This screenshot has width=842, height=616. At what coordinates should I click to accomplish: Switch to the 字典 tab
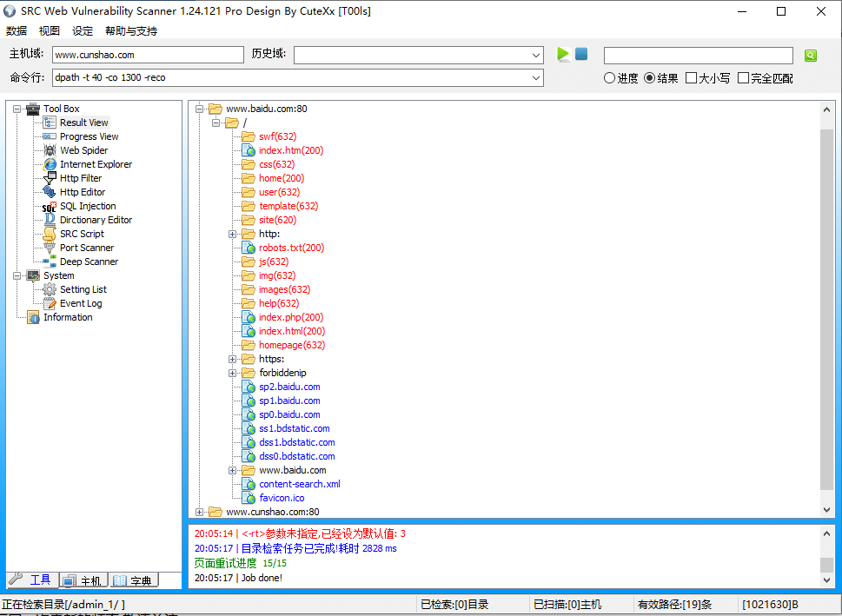[x=134, y=580]
